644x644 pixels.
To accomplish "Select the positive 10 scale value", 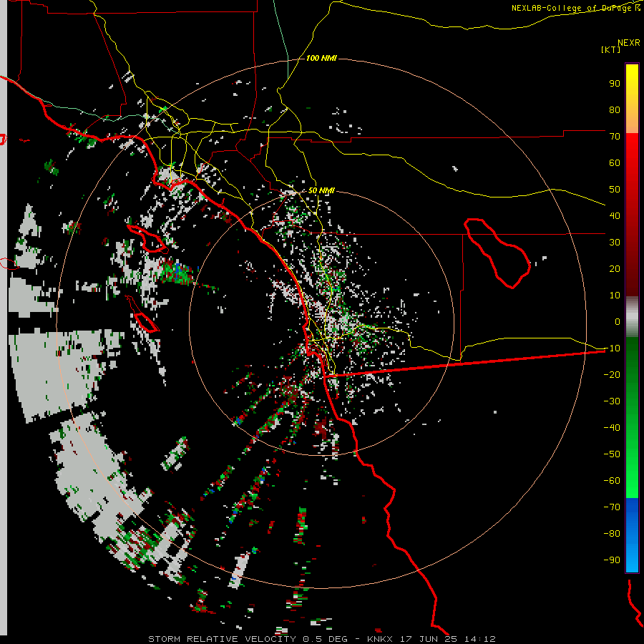I will [615, 296].
